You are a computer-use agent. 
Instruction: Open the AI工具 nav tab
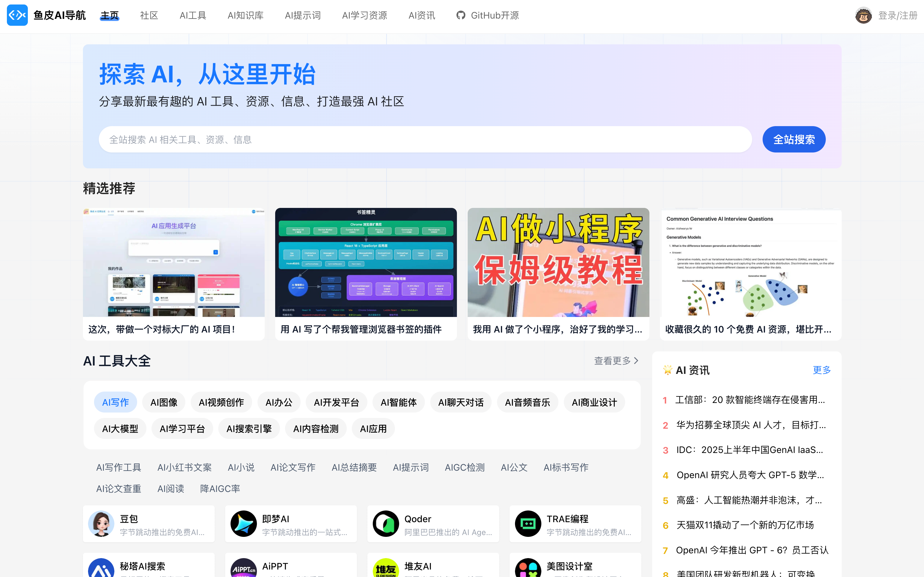point(193,15)
